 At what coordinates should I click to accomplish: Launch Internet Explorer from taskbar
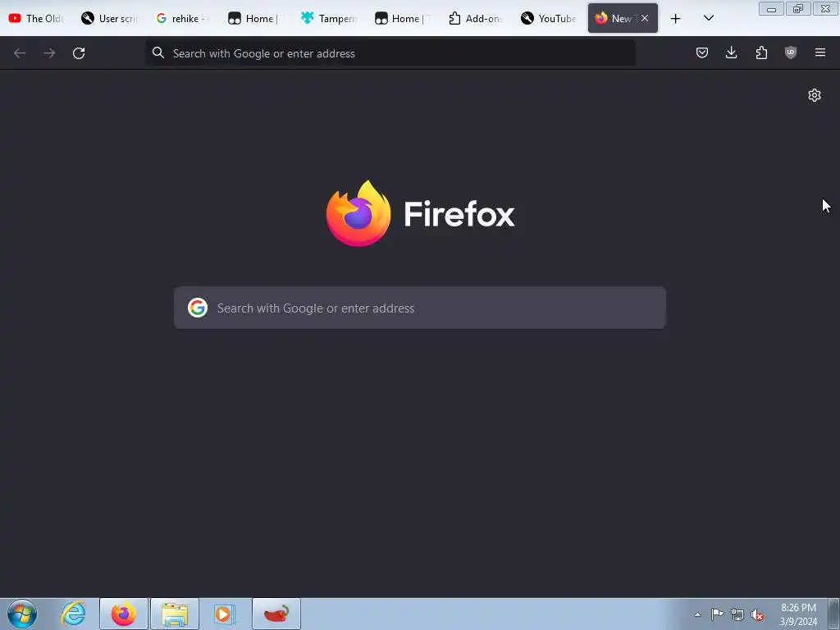coord(73,614)
